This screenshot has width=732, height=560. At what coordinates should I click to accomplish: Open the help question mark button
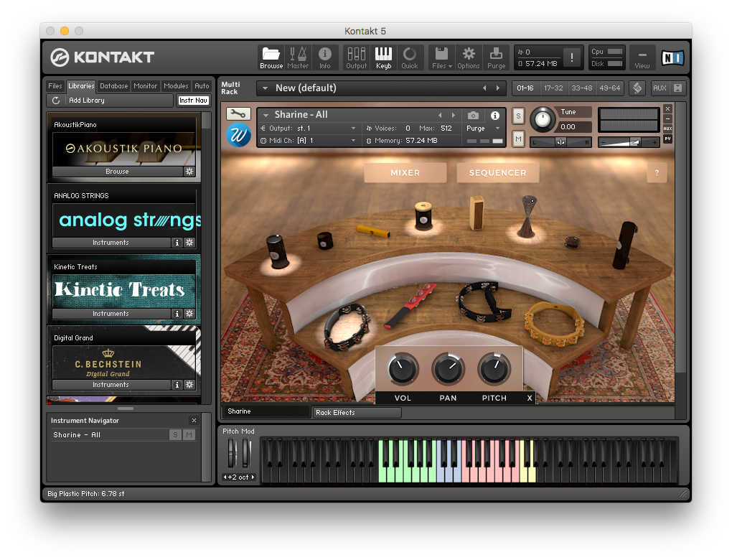[x=657, y=173]
